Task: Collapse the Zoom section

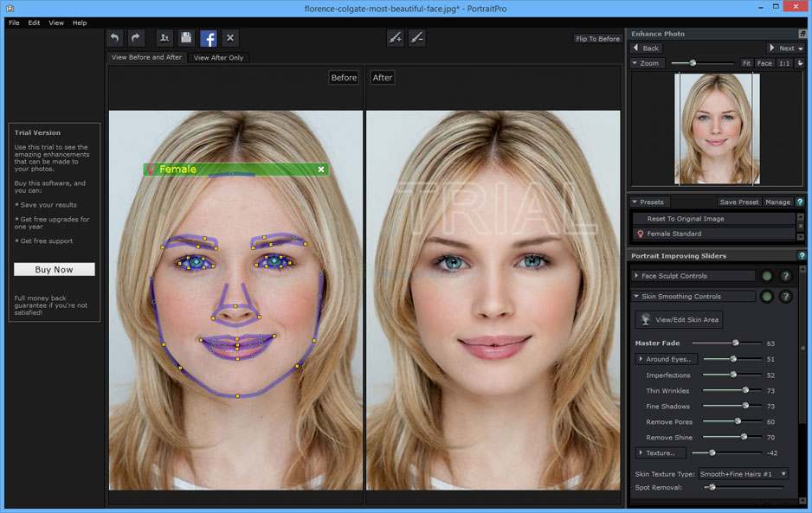Action: 635,62
